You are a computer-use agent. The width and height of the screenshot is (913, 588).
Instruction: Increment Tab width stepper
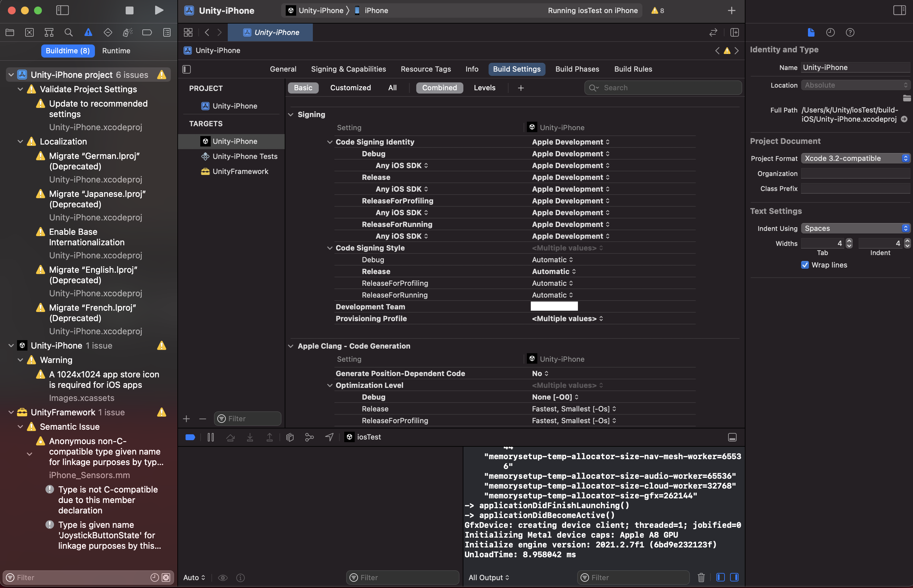point(849,241)
